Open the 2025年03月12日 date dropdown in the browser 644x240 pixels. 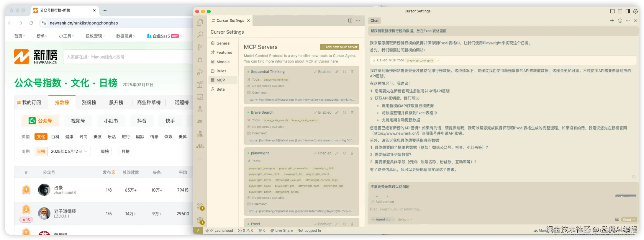coord(69,151)
